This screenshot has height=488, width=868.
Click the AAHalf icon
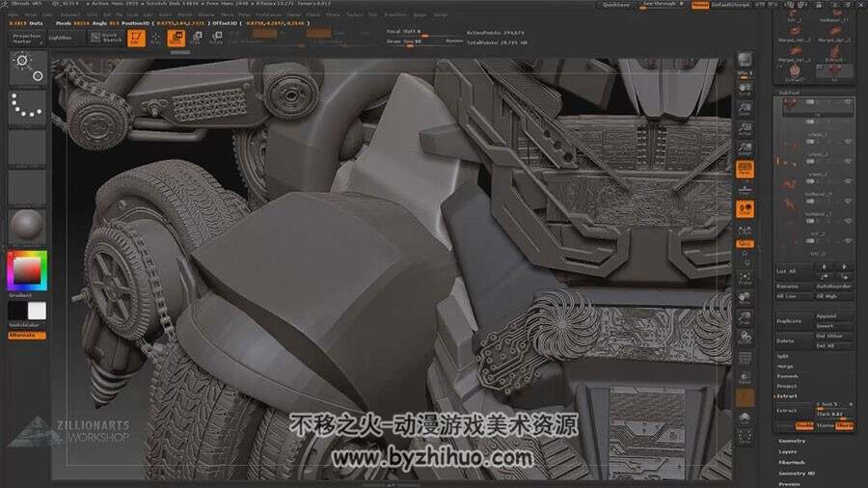pos(745,149)
